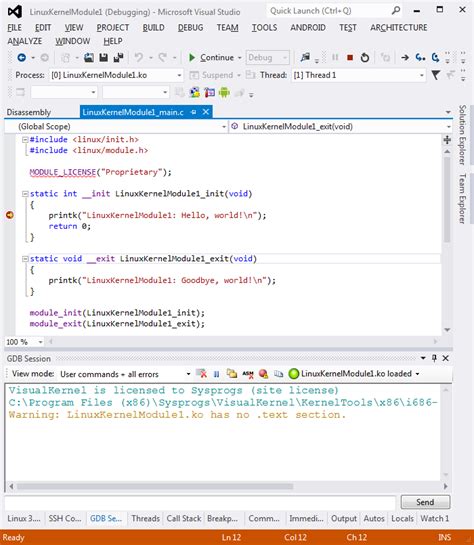Click the Continue debugging button
The height and width of the screenshot is (545, 474).
click(x=211, y=57)
